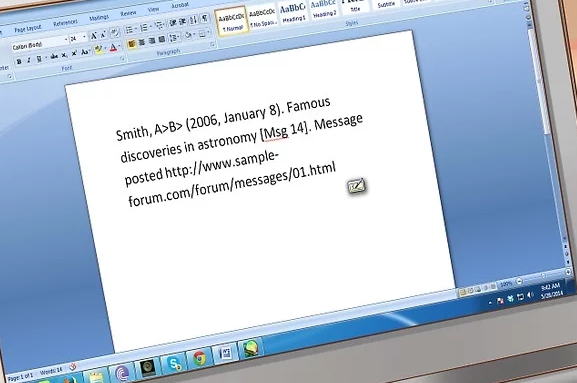Screen dimensions: 577x383
Task: Apply the text highlight color tool
Action: coord(98,50)
